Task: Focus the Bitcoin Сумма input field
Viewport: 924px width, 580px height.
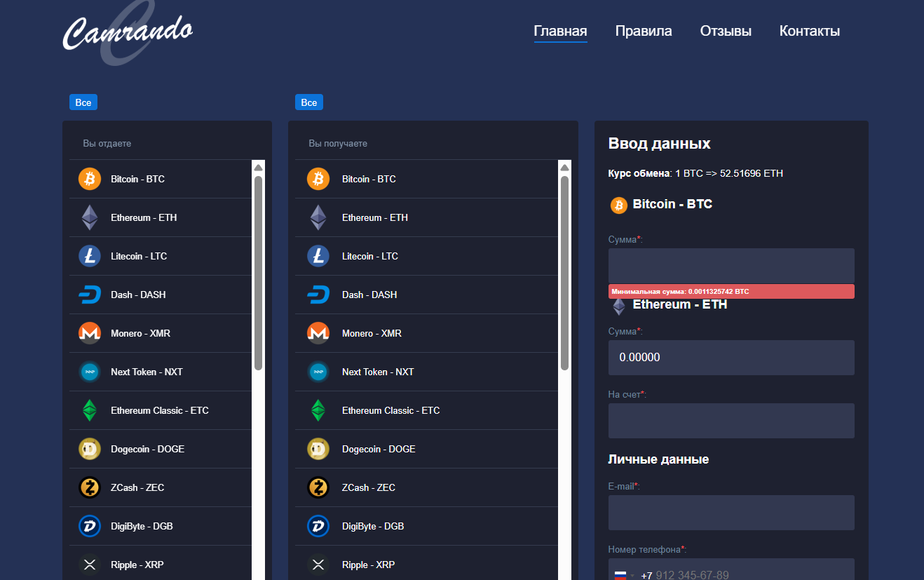Action: (x=731, y=266)
